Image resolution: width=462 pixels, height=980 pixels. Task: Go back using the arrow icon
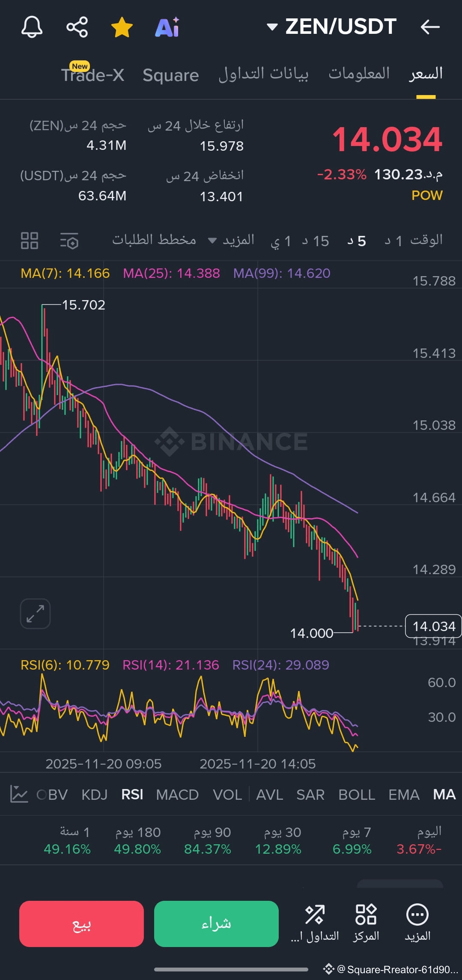tap(430, 27)
